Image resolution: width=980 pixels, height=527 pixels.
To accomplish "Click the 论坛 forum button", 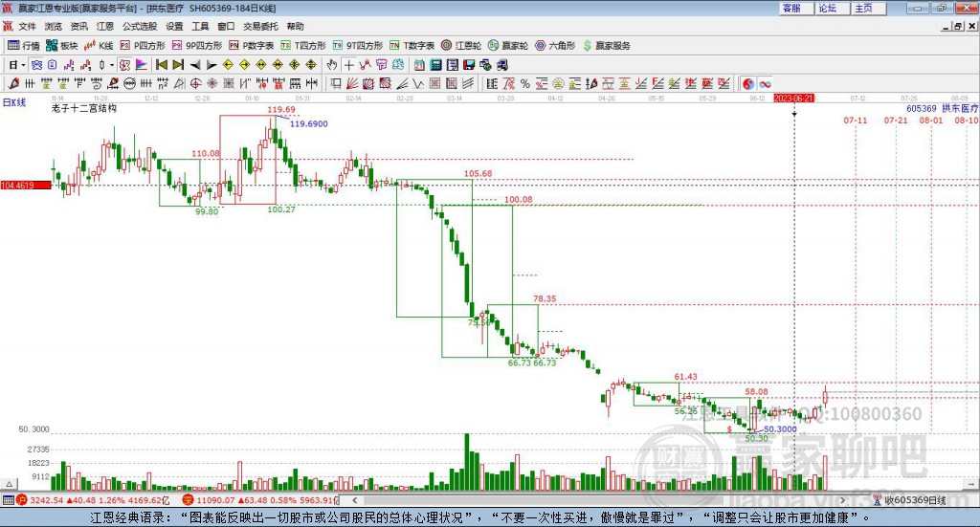I will [833, 8].
